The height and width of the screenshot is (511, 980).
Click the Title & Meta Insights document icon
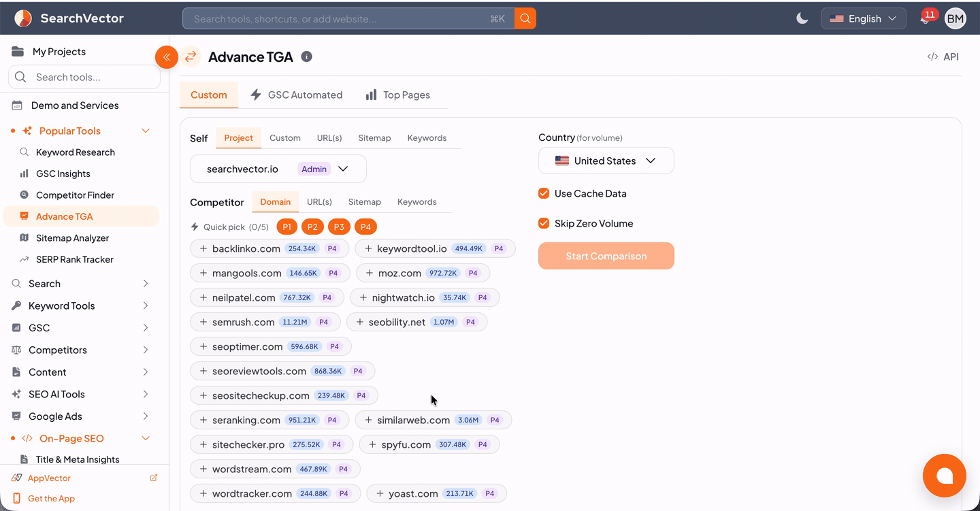pyautogui.click(x=24, y=459)
